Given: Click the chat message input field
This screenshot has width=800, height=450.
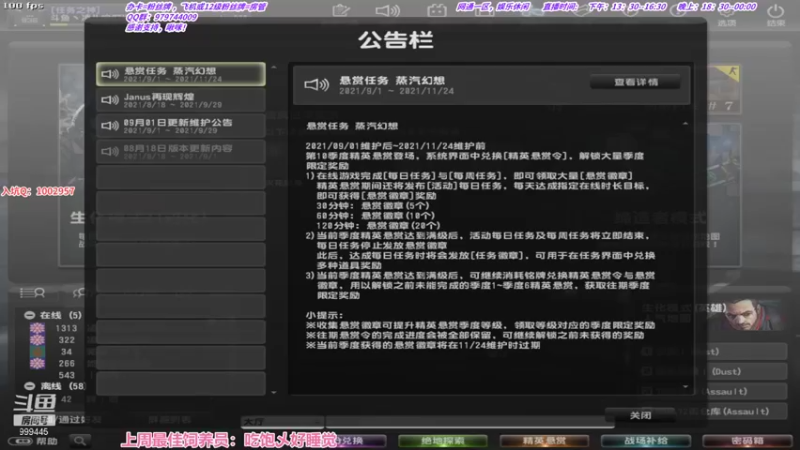Looking at the screenshot, I should pos(469,422).
